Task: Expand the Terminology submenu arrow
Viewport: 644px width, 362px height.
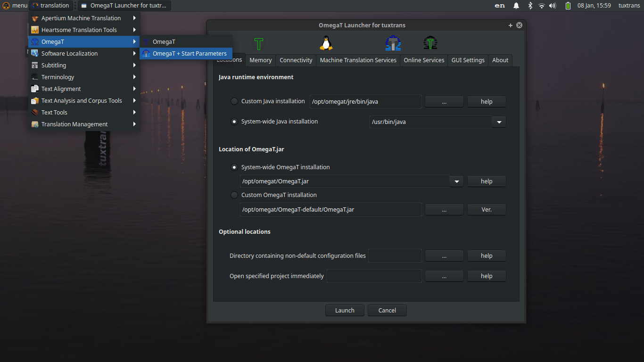Action: click(x=134, y=77)
